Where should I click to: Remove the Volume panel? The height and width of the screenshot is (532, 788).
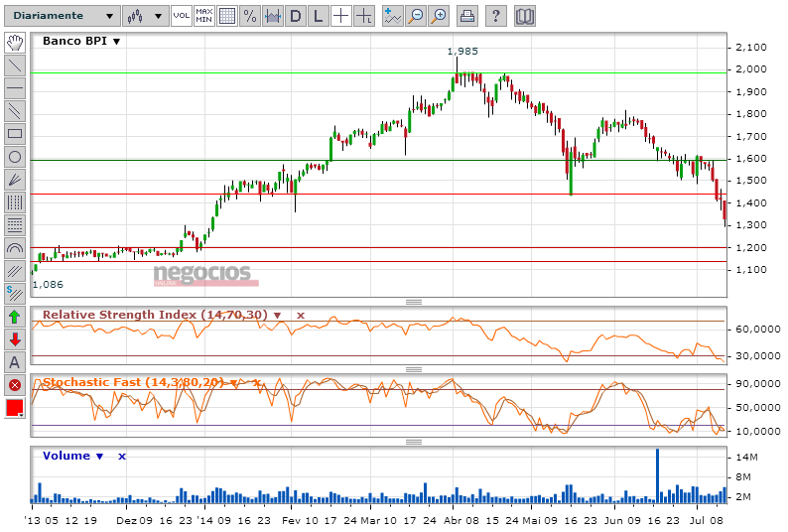pyautogui.click(x=122, y=457)
